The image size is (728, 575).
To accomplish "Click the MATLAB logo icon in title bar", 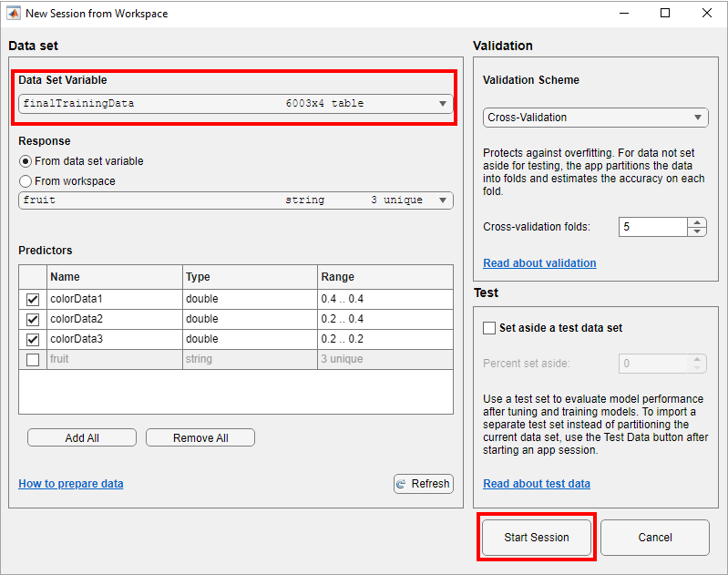I will 12,14.
